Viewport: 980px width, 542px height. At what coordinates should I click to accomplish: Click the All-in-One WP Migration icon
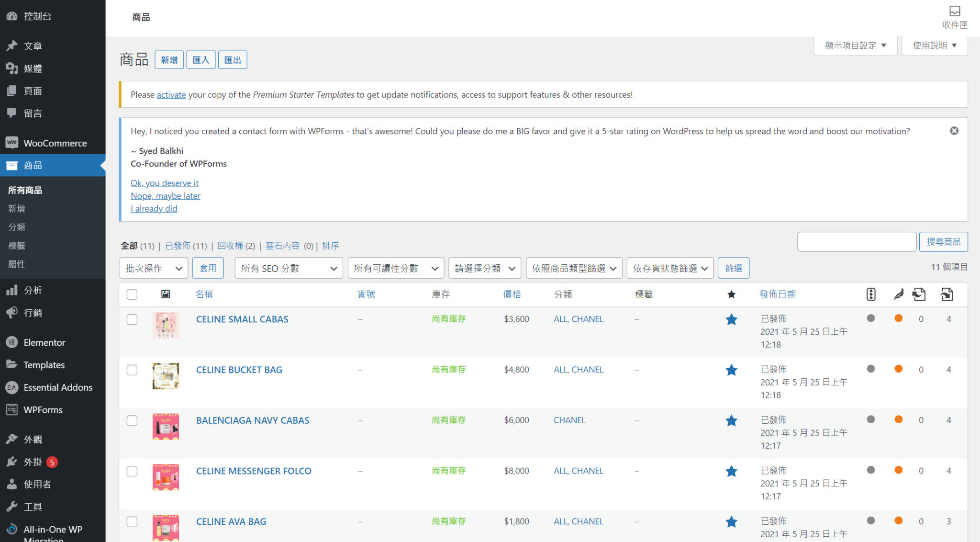(12, 529)
